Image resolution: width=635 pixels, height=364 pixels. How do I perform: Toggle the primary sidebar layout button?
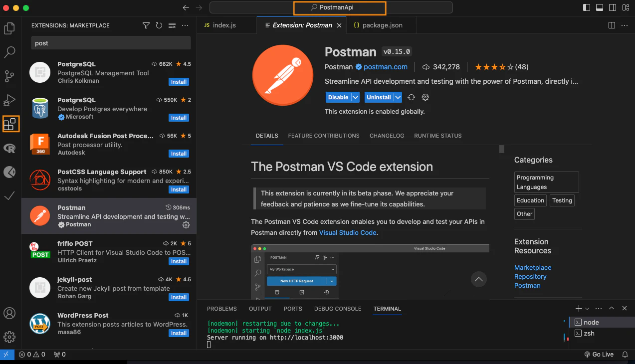[x=587, y=7]
